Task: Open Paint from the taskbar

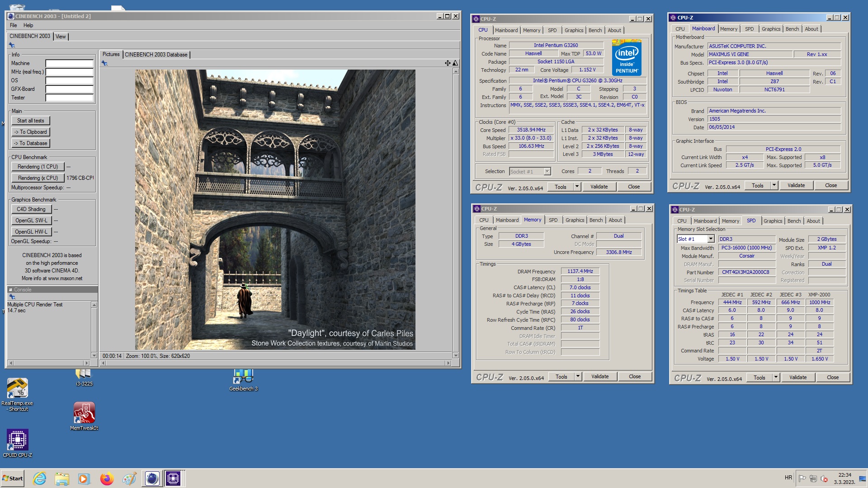Action: coord(129,479)
